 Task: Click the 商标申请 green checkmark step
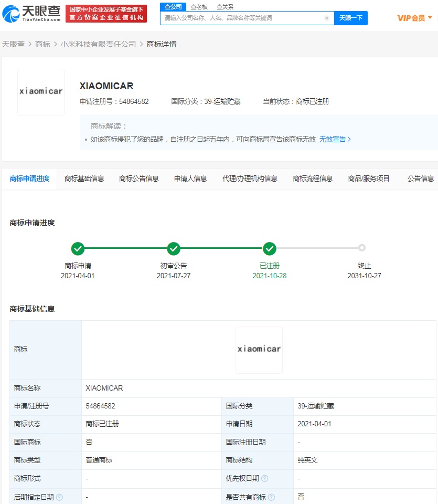click(78, 248)
